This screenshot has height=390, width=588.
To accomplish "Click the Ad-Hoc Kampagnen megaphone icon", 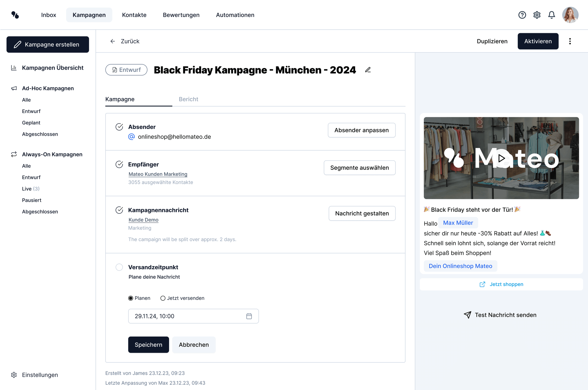I will [14, 88].
